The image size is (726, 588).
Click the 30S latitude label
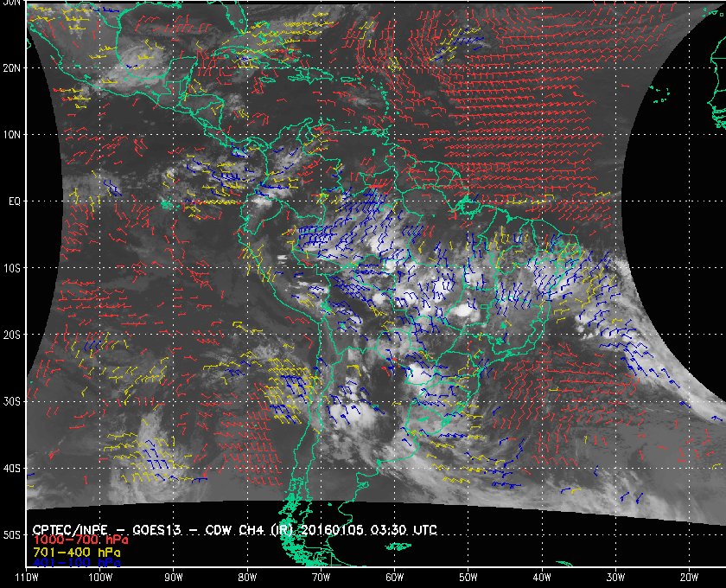pos(11,402)
